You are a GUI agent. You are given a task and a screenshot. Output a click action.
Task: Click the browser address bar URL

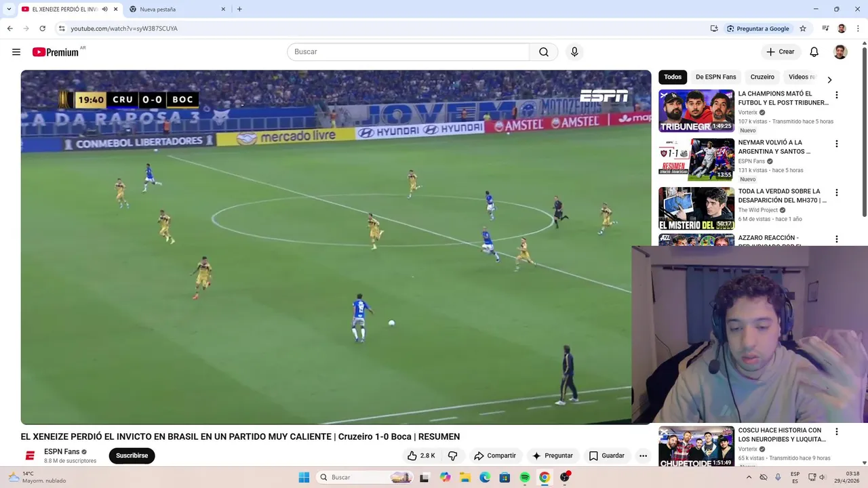pyautogui.click(x=124, y=28)
